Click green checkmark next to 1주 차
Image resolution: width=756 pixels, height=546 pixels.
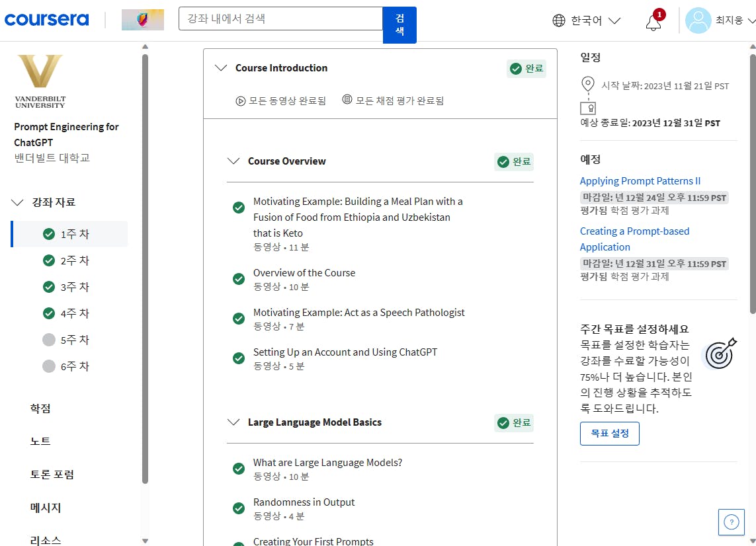(x=49, y=234)
